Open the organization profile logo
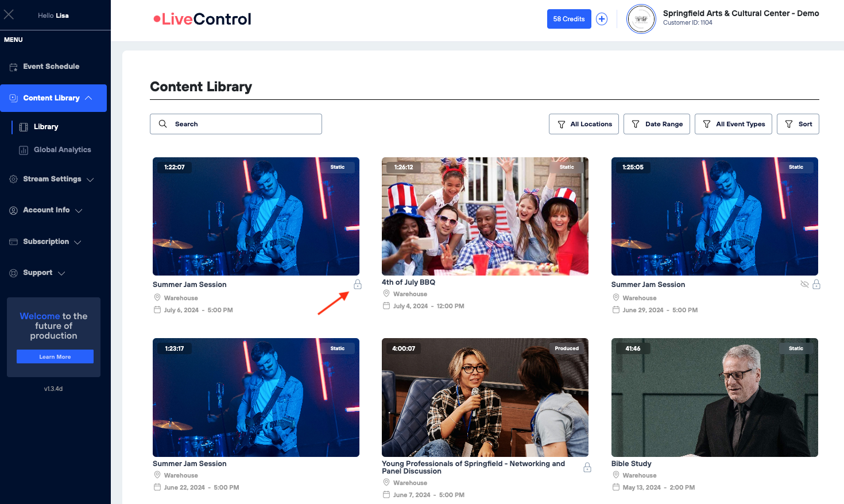The height and width of the screenshot is (504, 844). point(641,19)
